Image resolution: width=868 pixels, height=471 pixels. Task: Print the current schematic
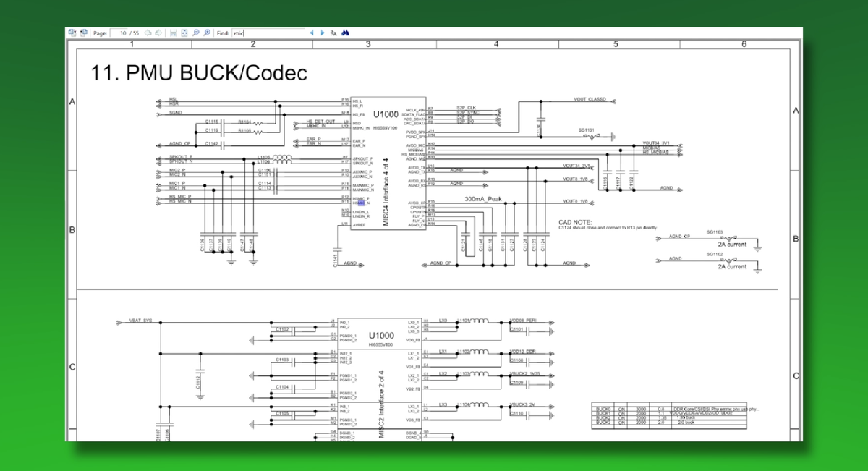(x=84, y=33)
